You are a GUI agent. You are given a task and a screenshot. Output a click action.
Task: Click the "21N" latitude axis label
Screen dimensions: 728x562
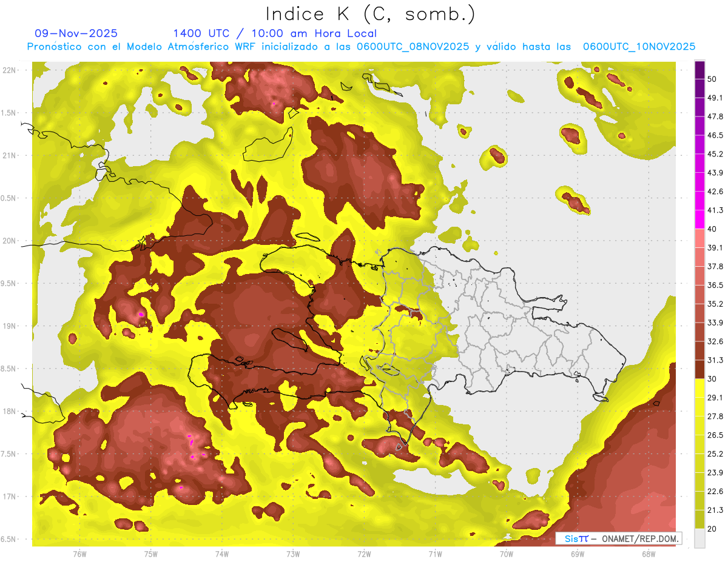9,155
